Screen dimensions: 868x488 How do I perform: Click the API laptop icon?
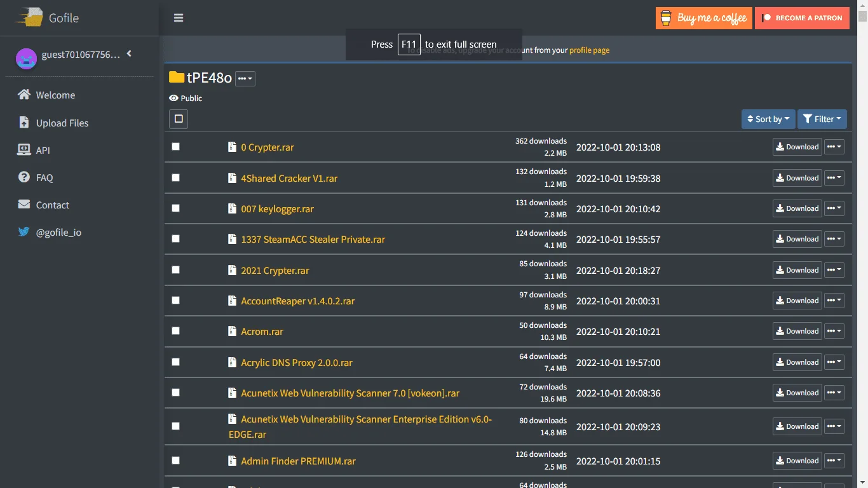[x=24, y=150]
